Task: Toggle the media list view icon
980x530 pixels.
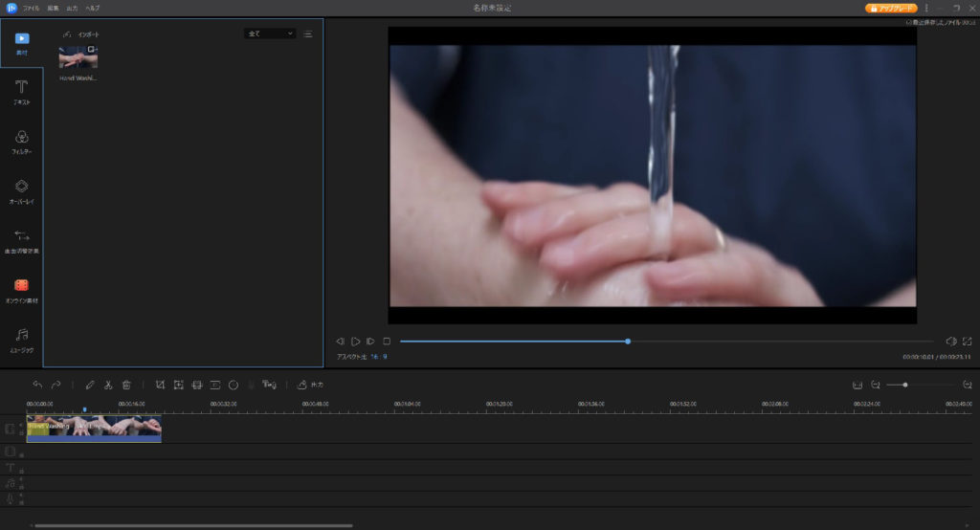Action: coord(308,34)
